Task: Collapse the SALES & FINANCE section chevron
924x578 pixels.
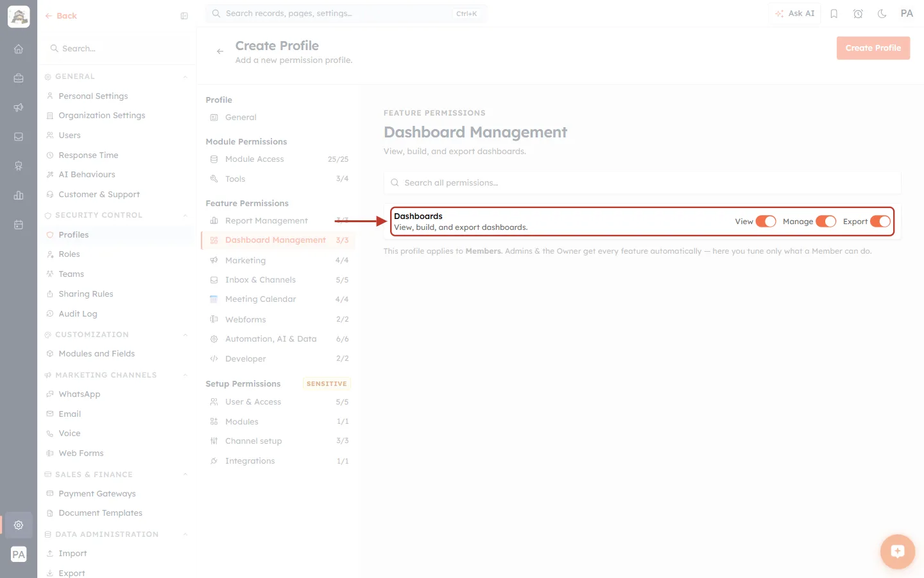Action: pos(185,475)
